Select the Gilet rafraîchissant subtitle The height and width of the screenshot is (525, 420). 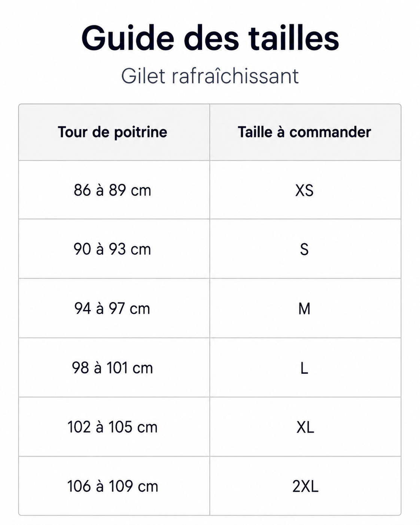tap(210, 76)
